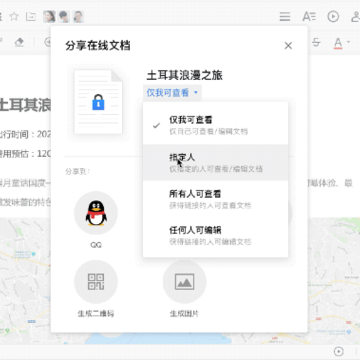Open the third collaborator avatar

click(x=78, y=16)
